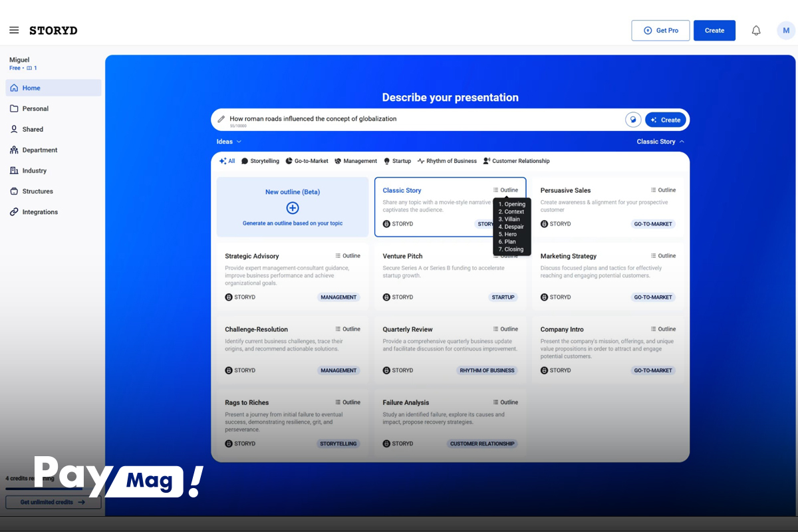Select the Venture Pitch template title
Viewport: 798px width, 532px height.
[x=402, y=256]
